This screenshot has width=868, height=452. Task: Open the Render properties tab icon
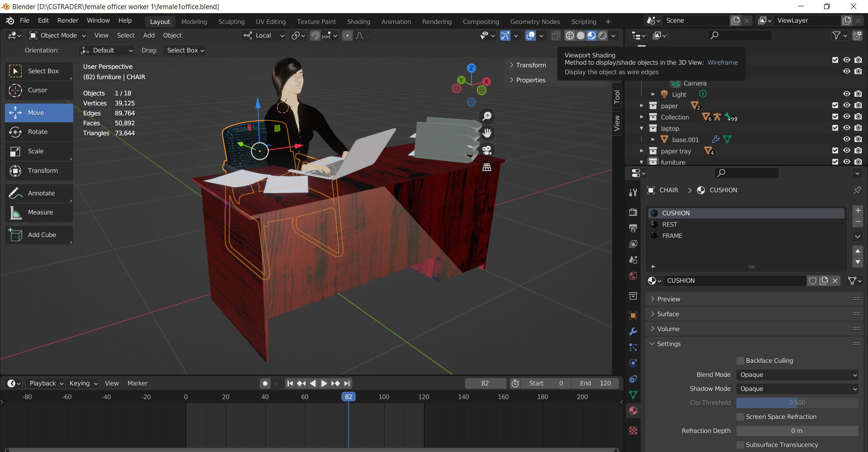[x=633, y=212]
